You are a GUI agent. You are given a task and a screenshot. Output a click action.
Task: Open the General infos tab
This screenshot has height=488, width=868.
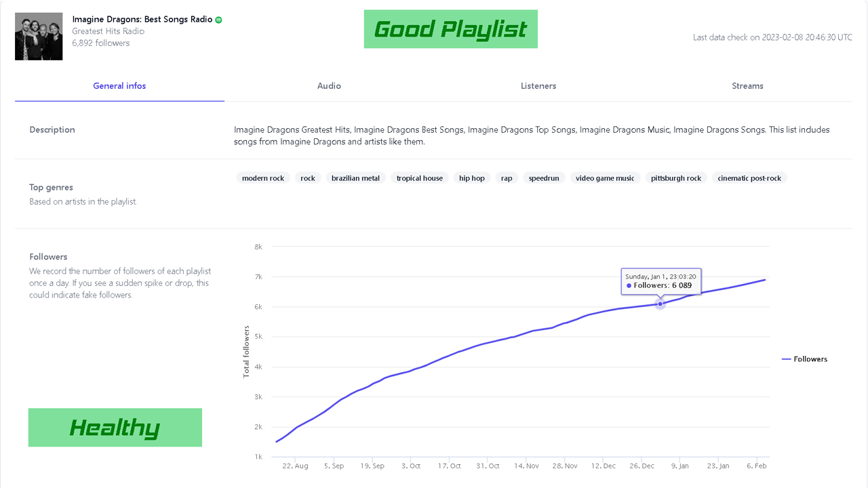click(119, 86)
